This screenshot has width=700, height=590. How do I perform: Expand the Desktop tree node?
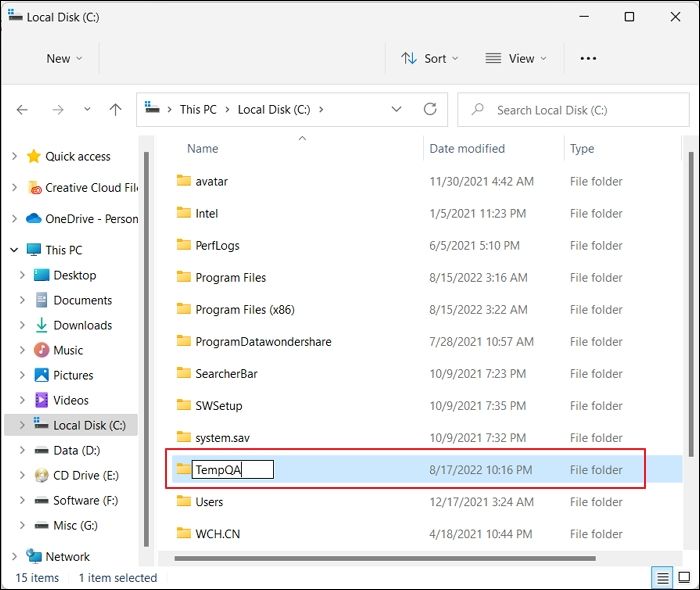tap(22, 275)
